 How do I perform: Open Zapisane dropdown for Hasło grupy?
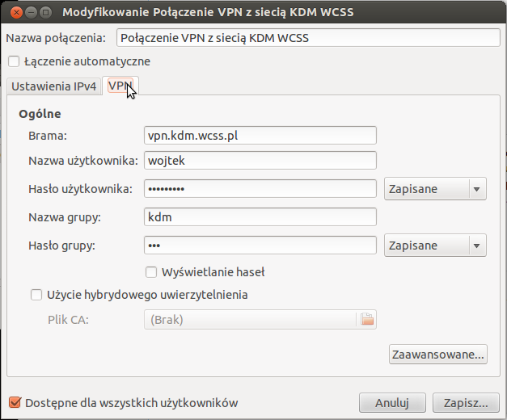point(434,246)
